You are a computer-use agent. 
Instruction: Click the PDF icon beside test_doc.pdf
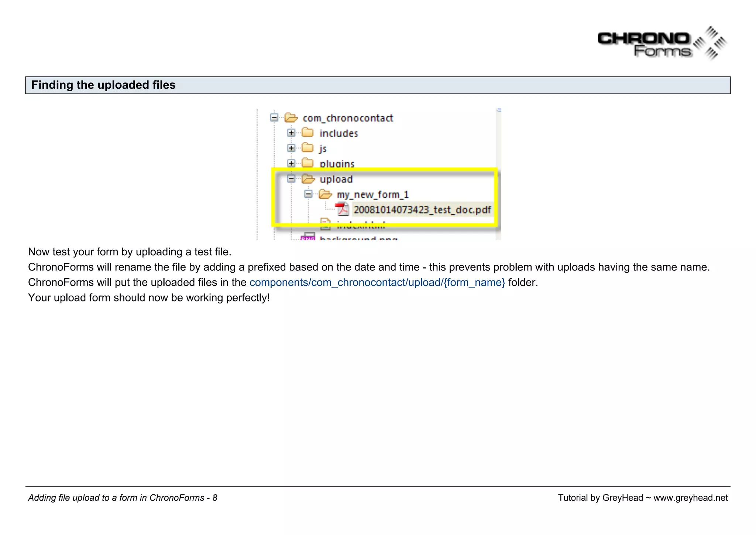342,209
